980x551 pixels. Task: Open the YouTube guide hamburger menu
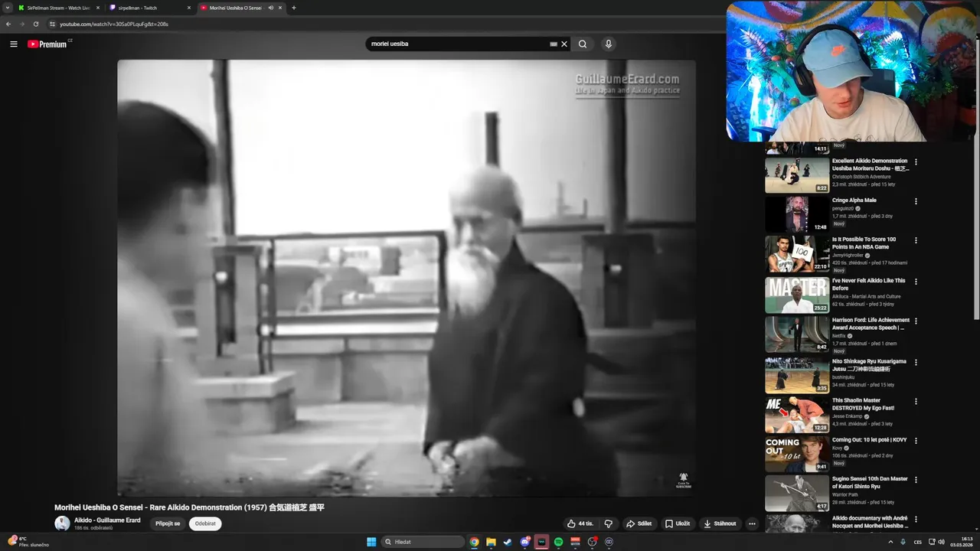click(14, 44)
